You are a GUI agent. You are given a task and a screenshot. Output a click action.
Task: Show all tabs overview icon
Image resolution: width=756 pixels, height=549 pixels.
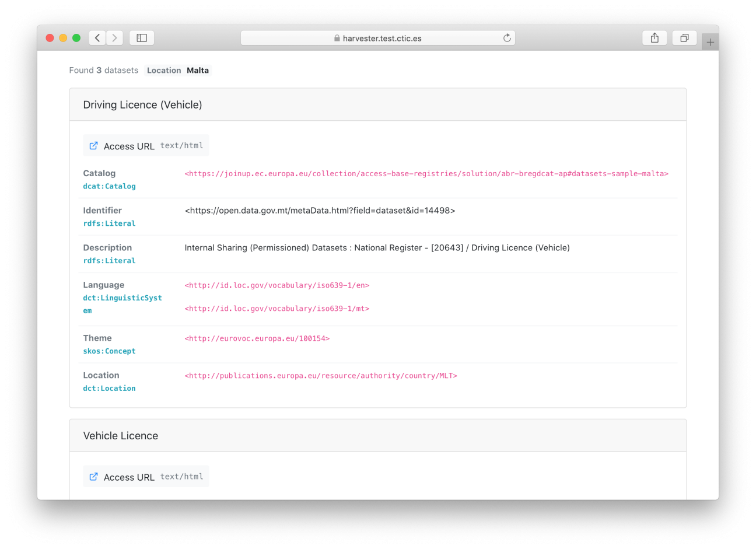coord(684,38)
